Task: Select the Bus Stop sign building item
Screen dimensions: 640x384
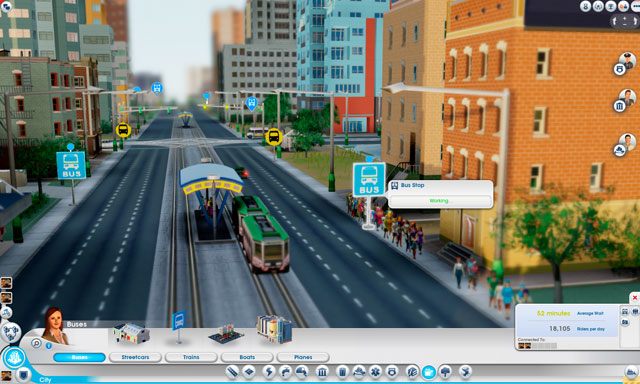Action: (x=178, y=326)
